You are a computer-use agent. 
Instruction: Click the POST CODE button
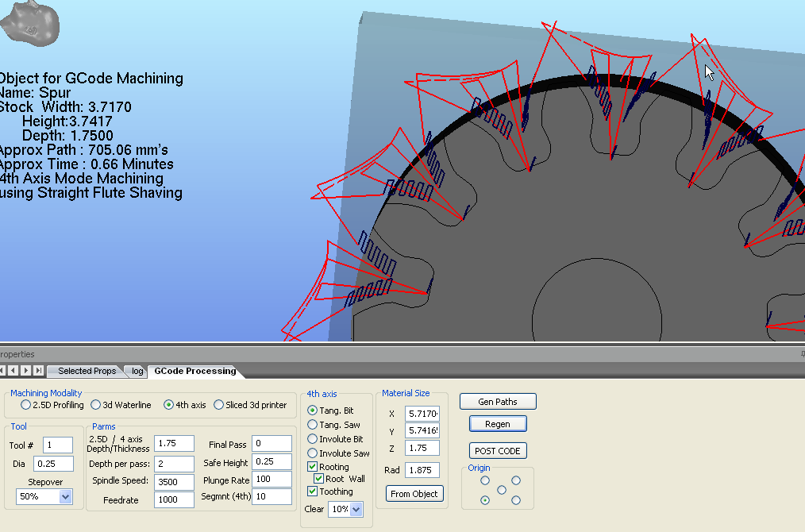(x=498, y=451)
